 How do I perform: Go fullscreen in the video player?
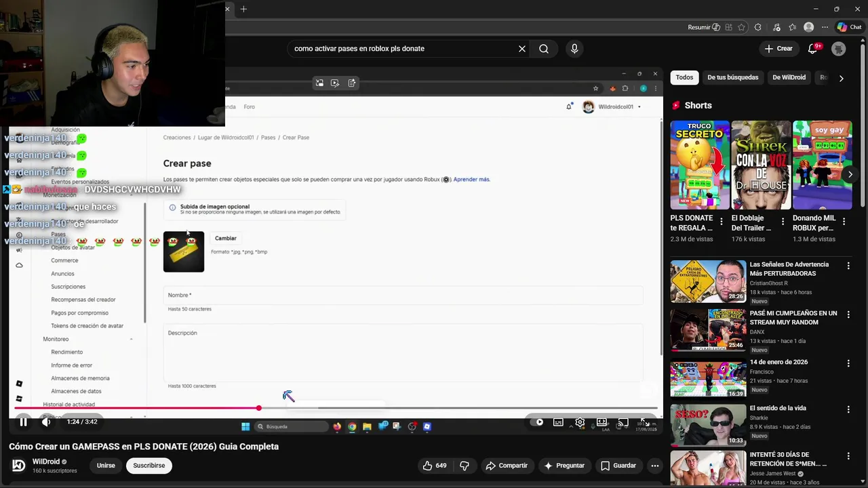point(644,422)
